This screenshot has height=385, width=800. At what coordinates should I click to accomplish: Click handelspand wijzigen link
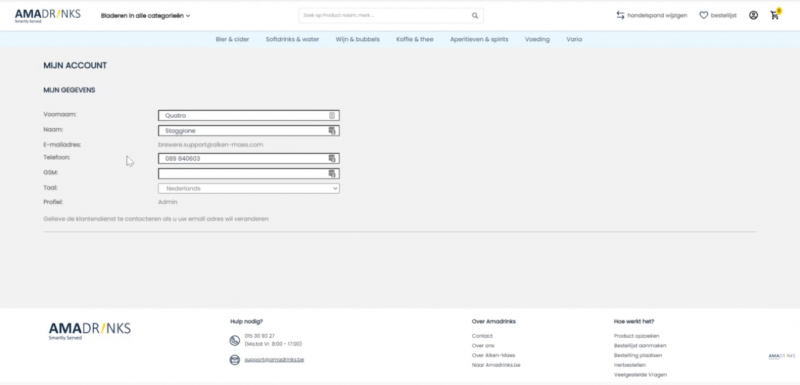(x=657, y=16)
